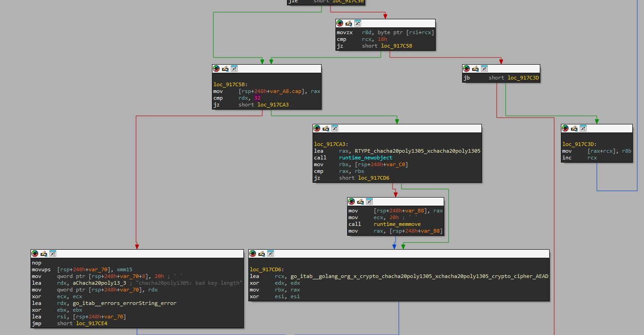
Task: Click pencil edit icon on loc_917CA3 node
Action: click(x=326, y=128)
